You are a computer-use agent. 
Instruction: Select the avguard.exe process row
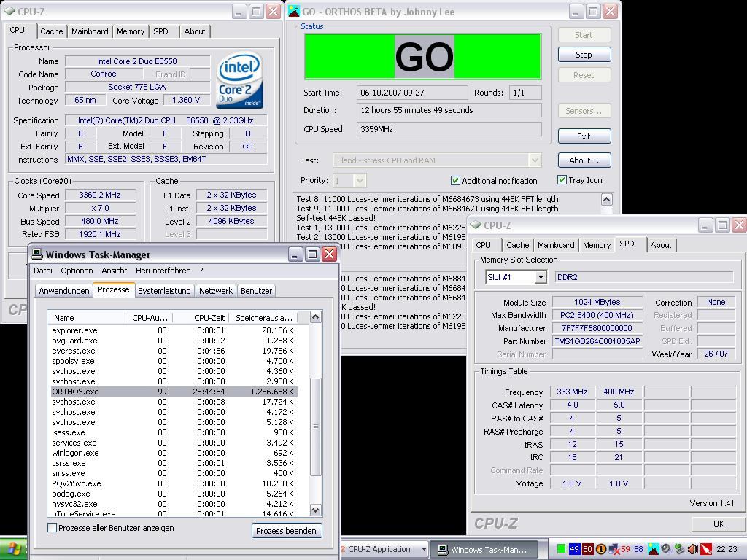click(x=174, y=341)
